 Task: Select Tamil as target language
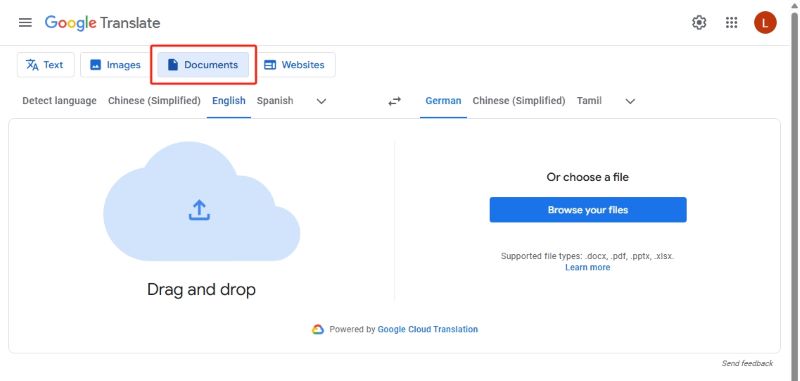coord(589,101)
